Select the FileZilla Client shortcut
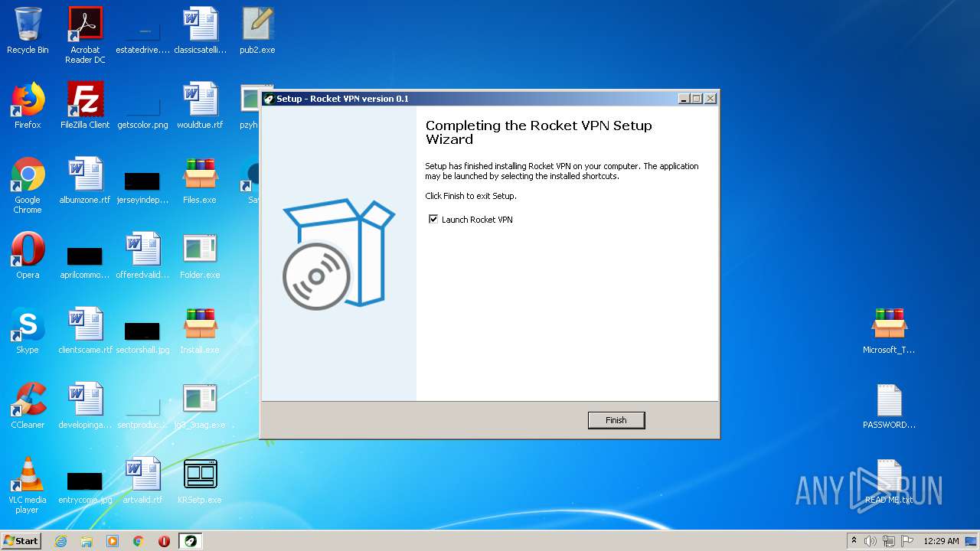 click(85, 106)
